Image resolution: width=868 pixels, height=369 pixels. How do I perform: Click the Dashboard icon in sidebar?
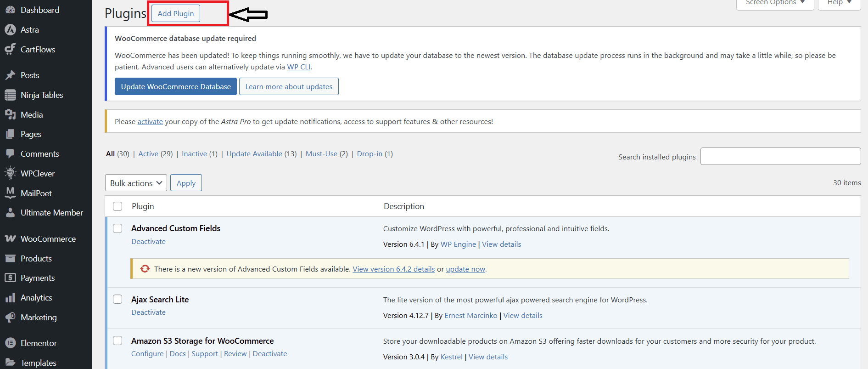(10, 10)
